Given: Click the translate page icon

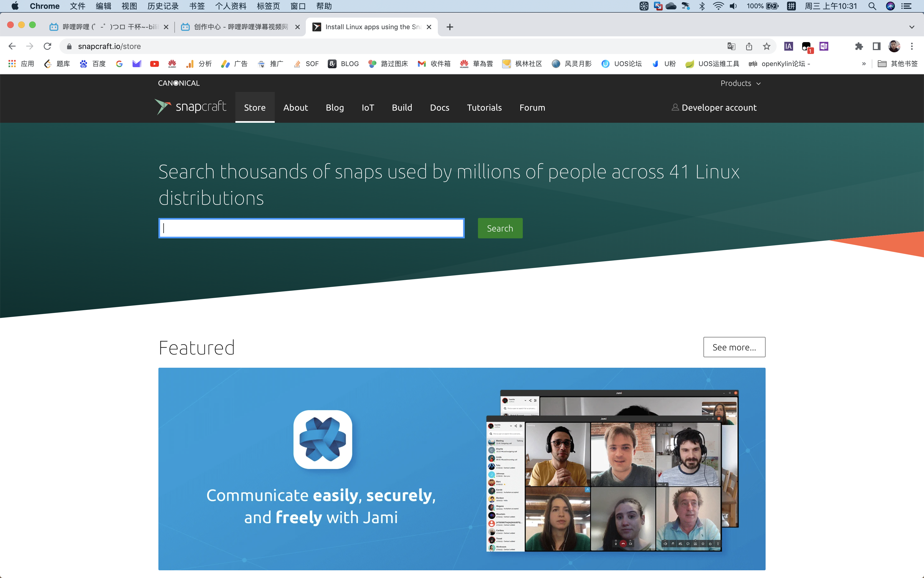Looking at the screenshot, I should pos(731,46).
